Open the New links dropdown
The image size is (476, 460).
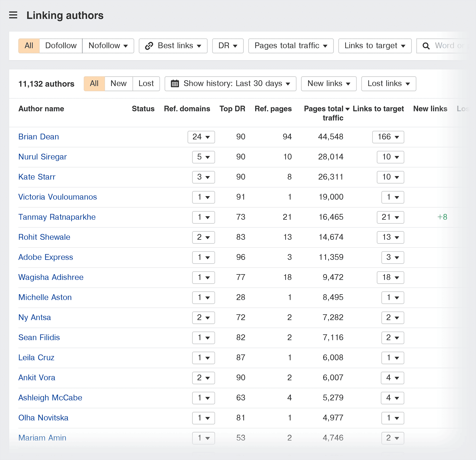pos(328,84)
